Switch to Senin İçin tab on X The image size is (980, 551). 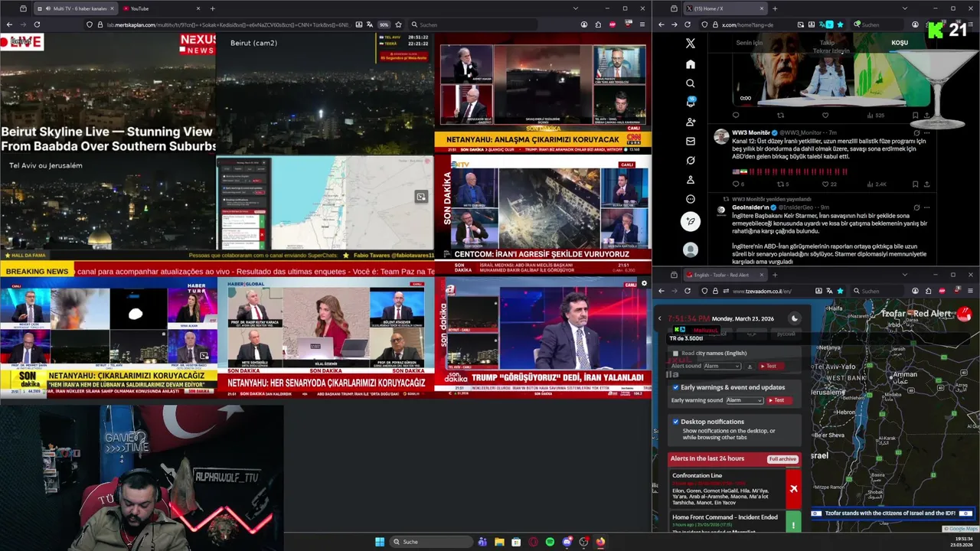coord(750,44)
